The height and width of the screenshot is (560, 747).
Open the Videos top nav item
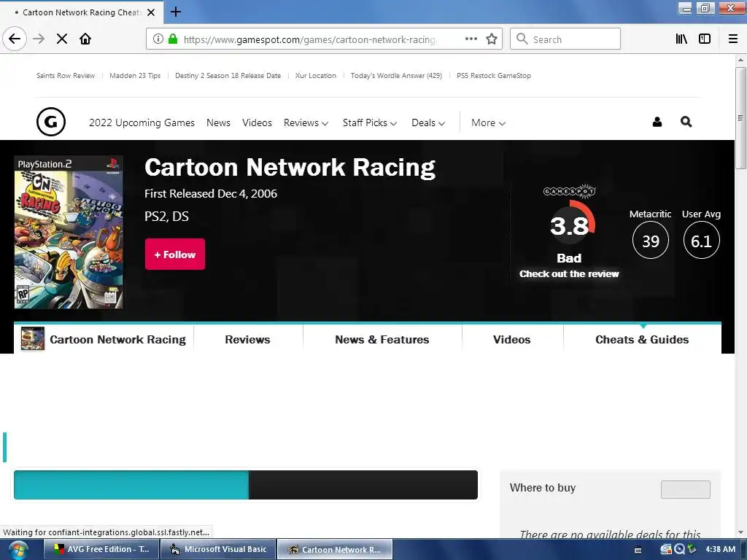click(257, 122)
